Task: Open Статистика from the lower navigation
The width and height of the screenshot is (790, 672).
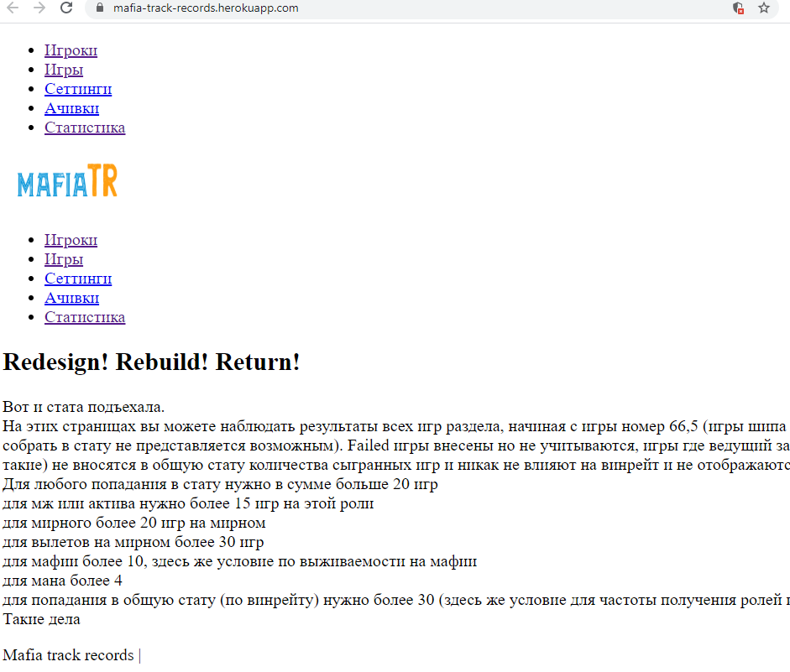Action: coord(85,316)
